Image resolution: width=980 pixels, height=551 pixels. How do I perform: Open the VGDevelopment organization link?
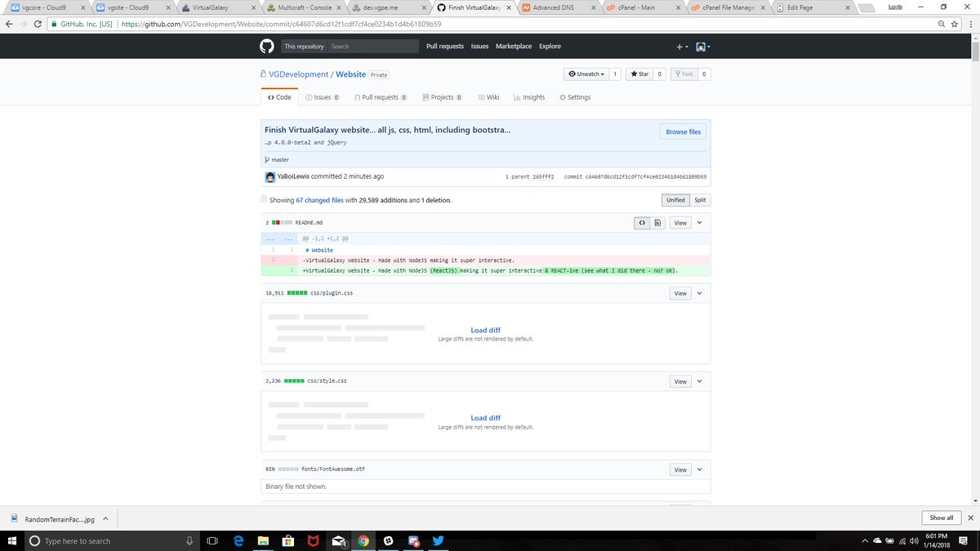[299, 74]
